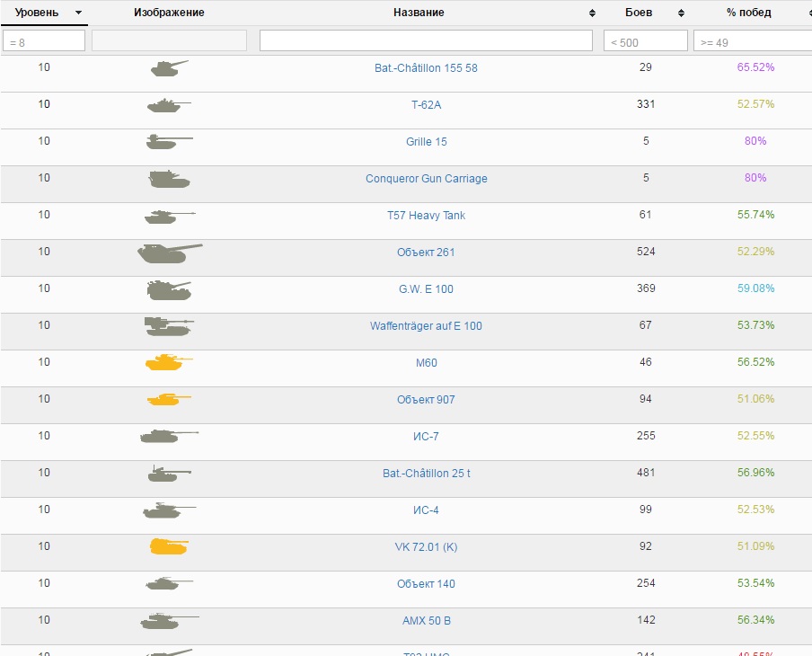The height and width of the screenshot is (656, 812).
Task: Open the ИС-7 tank link
Action: (426, 437)
